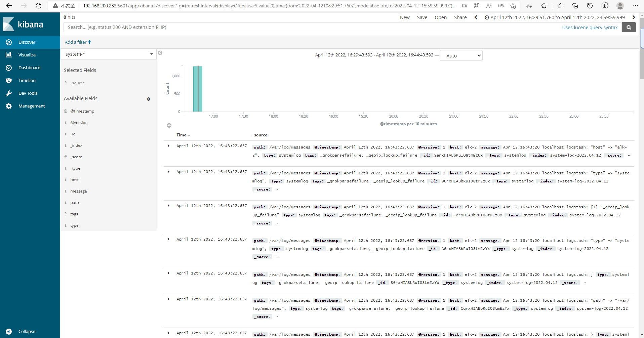This screenshot has width=644, height=338.
Task: Add page to favorites with star icon
Action: [x=513, y=6]
